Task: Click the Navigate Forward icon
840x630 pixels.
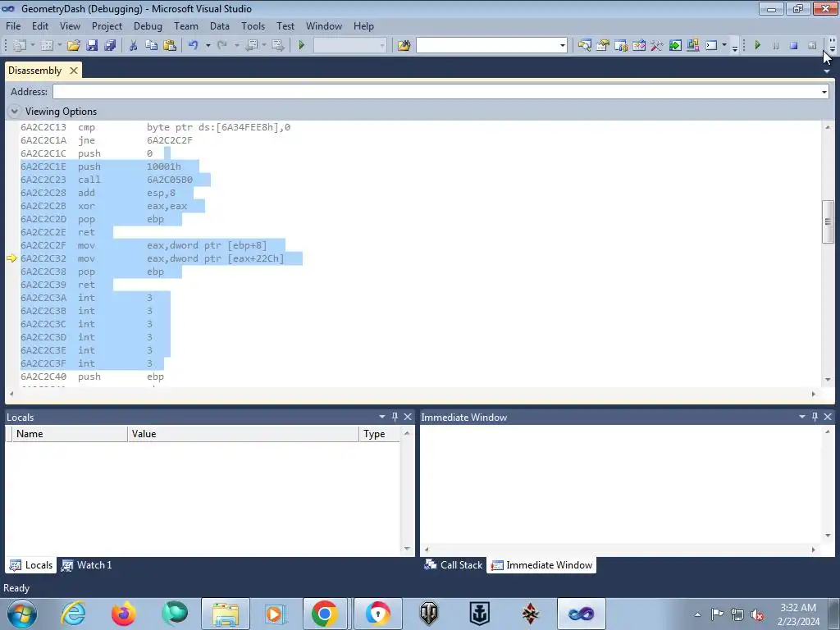Action: 277,46
